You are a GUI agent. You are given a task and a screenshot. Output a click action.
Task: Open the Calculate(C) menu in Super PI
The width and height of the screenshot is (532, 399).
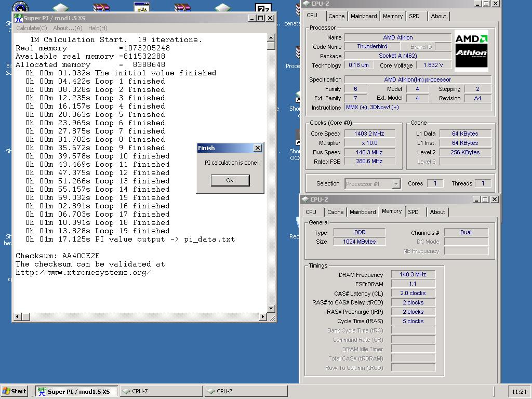(32, 28)
